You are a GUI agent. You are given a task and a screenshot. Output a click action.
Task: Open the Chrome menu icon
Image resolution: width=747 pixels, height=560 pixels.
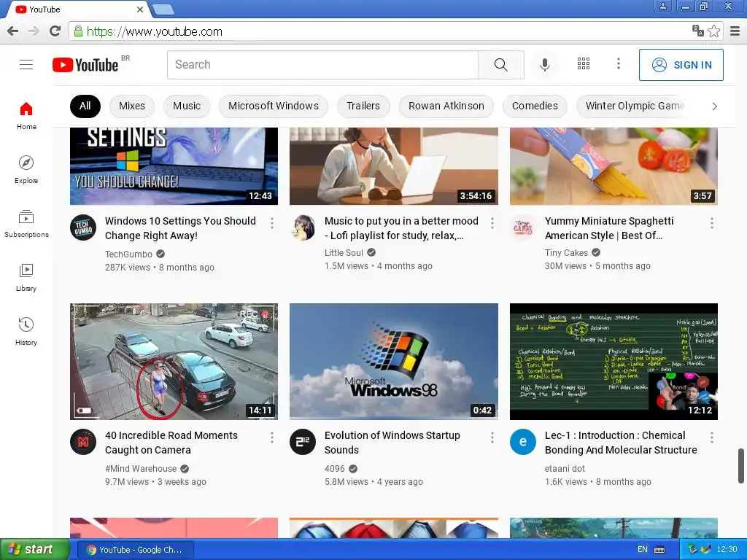point(735,31)
